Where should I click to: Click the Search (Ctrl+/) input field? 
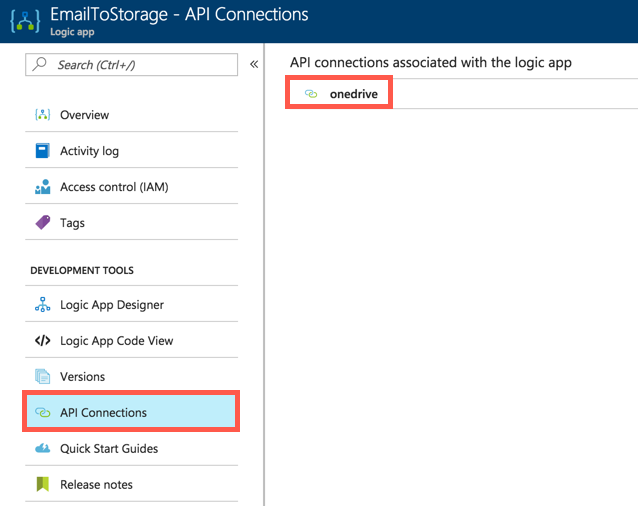(x=140, y=65)
